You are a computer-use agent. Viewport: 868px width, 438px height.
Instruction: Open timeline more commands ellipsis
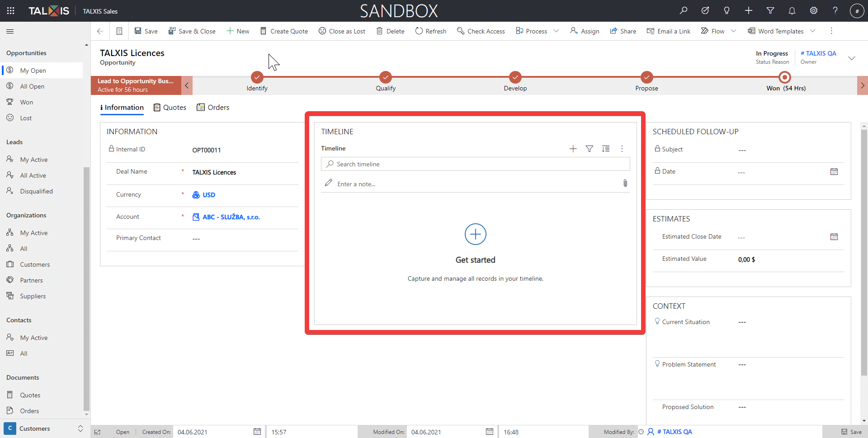pyautogui.click(x=622, y=149)
